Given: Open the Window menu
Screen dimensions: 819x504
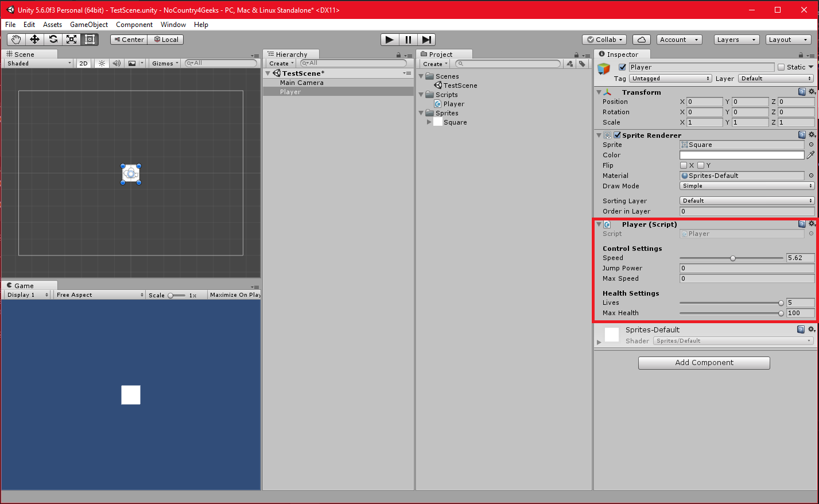Looking at the screenshot, I should (173, 25).
